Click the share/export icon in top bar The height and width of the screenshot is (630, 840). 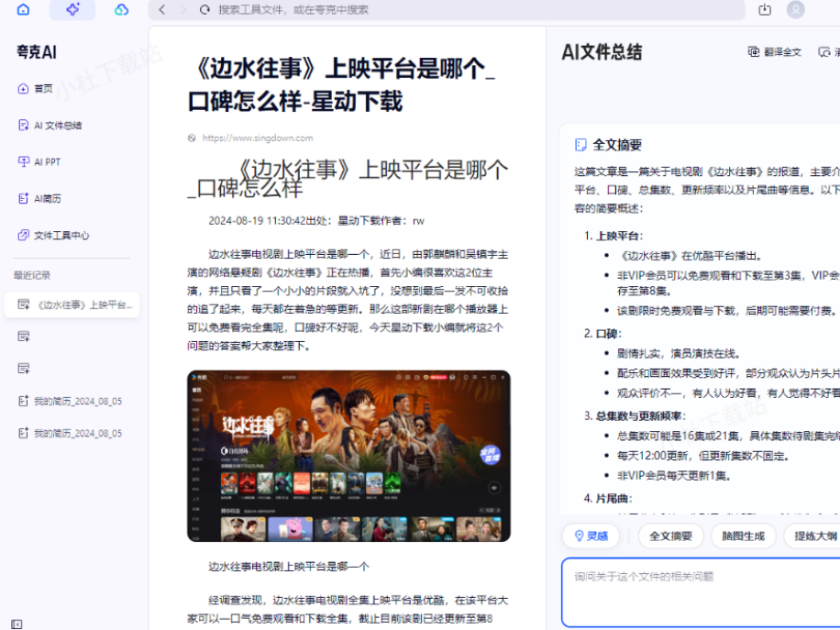click(x=765, y=10)
